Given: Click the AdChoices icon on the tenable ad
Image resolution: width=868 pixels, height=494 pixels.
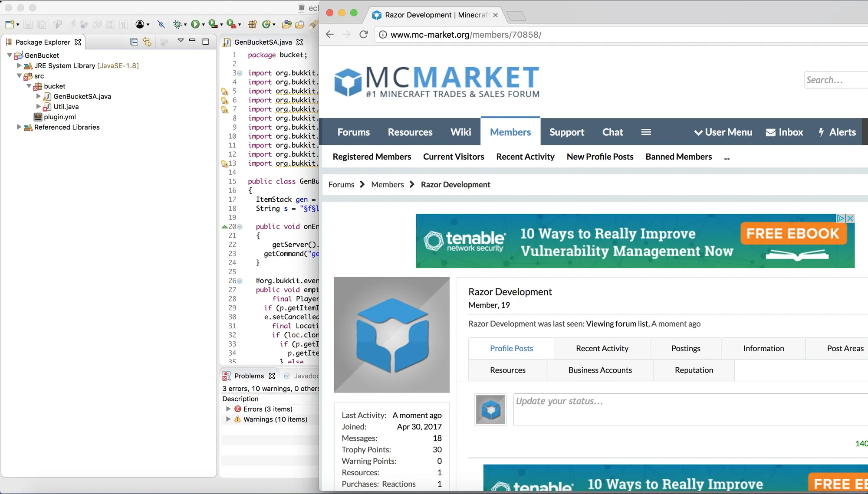Looking at the screenshot, I should click(841, 218).
